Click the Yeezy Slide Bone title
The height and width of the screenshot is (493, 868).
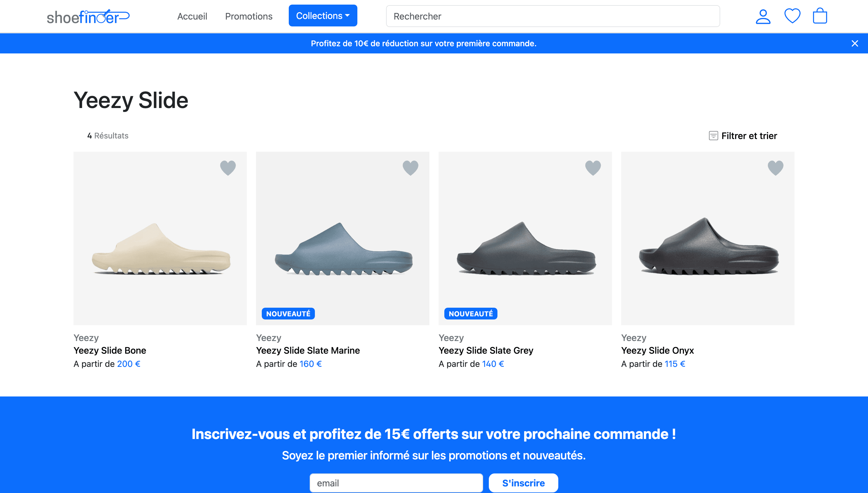110,351
